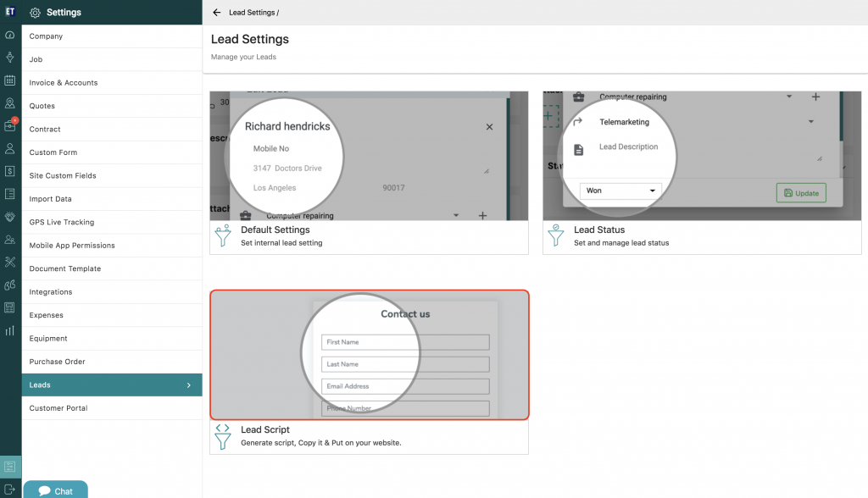The width and height of the screenshot is (868, 498).
Task: Open the crossed tools icon in sidebar
Action: tap(10, 263)
